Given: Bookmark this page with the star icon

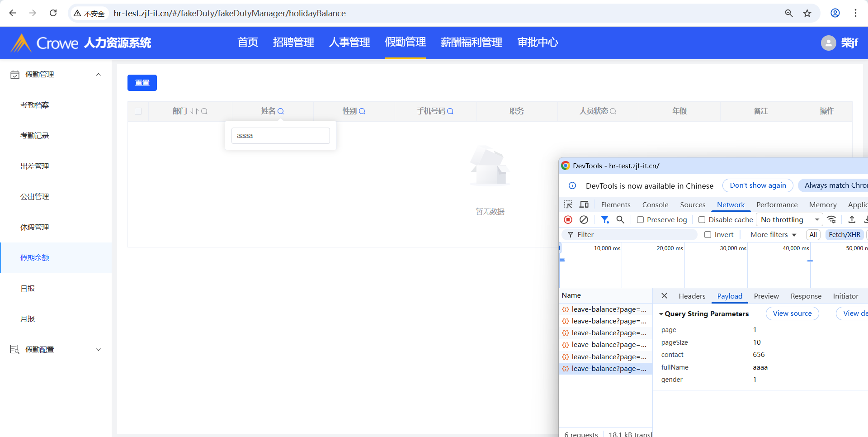Looking at the screenshot, I should (807, 13).
